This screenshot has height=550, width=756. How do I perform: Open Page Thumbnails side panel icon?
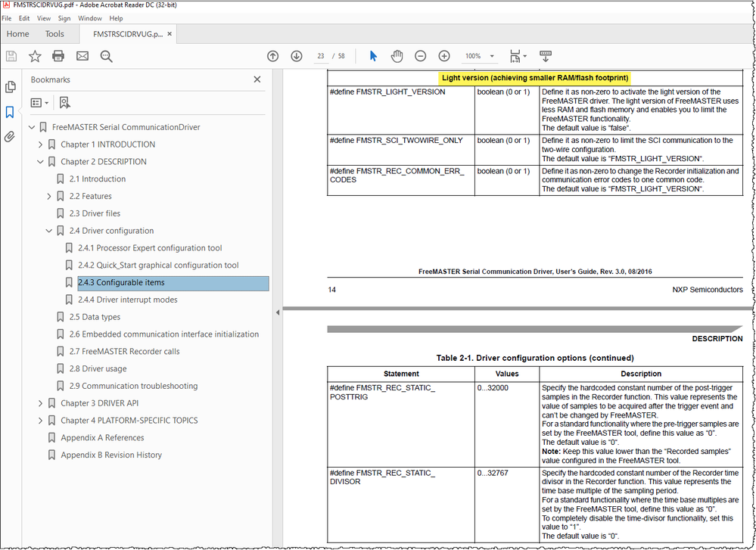click(10, 87)
